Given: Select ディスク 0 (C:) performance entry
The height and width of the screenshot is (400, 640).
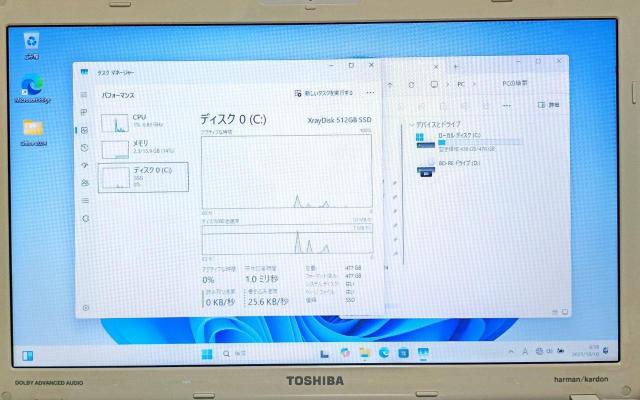Looking at the screenshot, I should click(x=143, y=177).
